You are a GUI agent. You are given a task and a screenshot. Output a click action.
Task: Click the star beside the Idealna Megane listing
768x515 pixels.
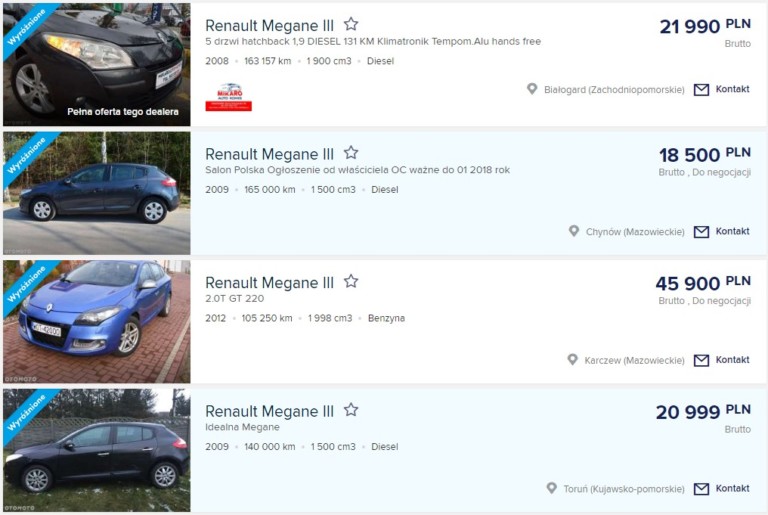click(x=351, y=410)
